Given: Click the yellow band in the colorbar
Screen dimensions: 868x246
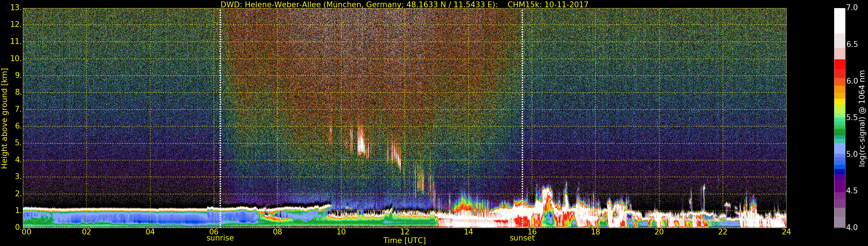Looking at the screenshot, I should click(839, 101).
